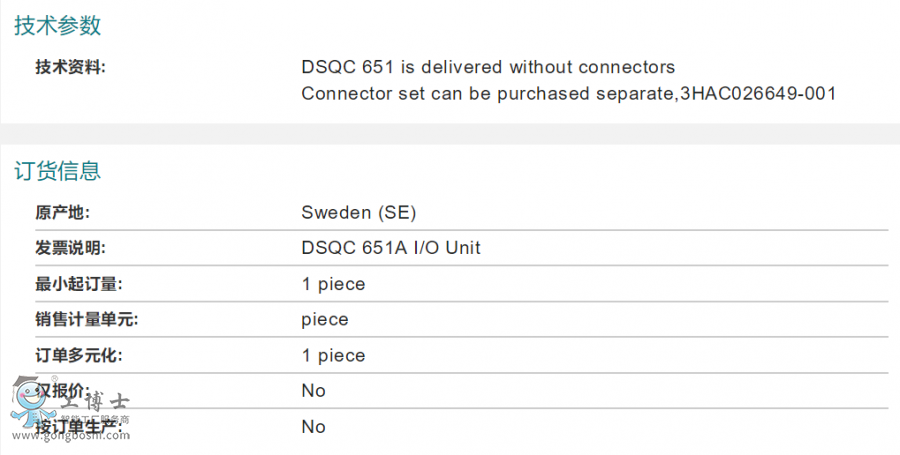
Task: Click the www.gongboshi.com watermark link
Action: coord(70,435)
